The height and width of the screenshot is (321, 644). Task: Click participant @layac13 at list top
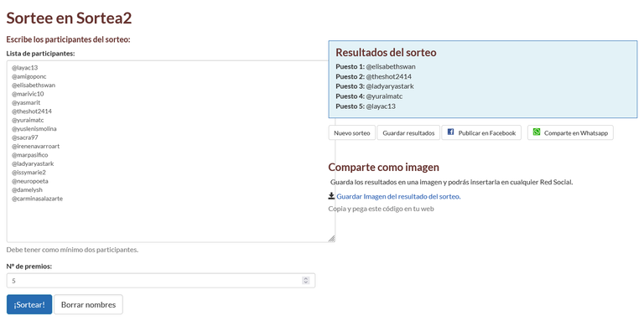(x=24, y=68)
